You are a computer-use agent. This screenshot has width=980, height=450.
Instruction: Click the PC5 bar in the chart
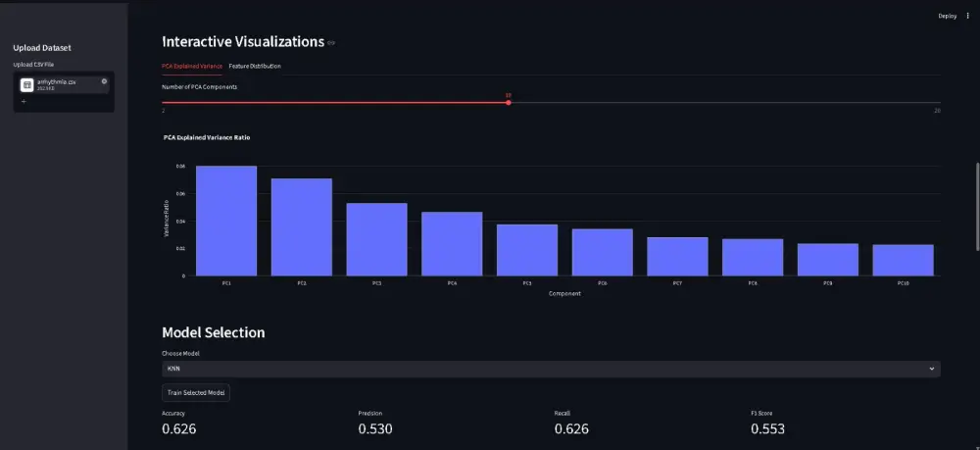[527, 250]
